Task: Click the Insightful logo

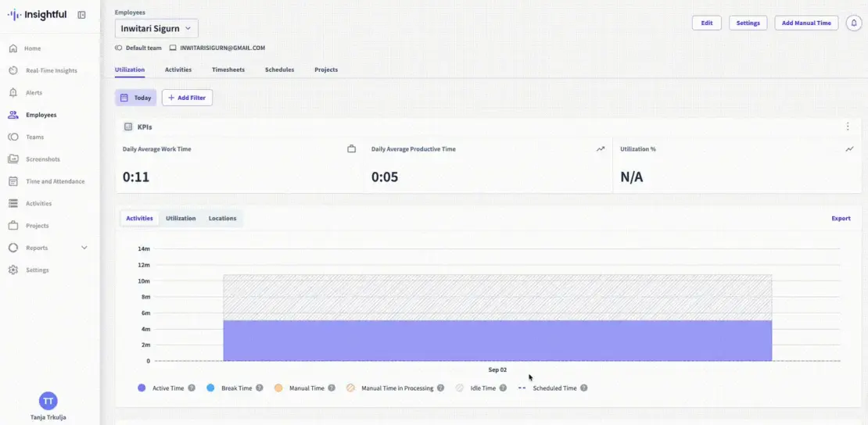Action: click(x=38, y=15)
